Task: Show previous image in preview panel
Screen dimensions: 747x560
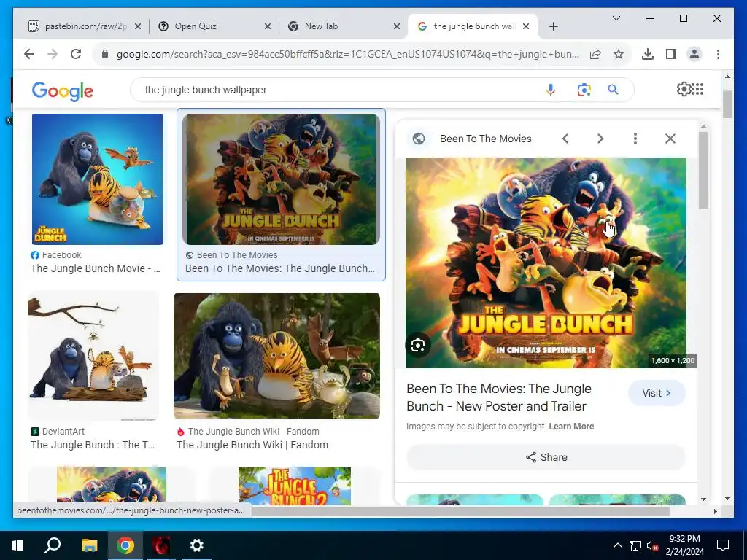Action: tap(565, 139)
